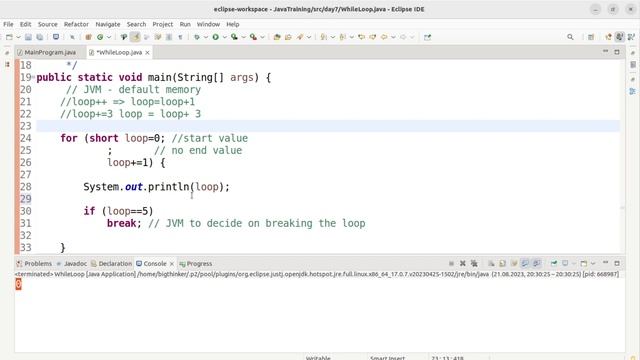Toggle Show Whitespace Characters pilcrow icon

[x=180, y=37]
